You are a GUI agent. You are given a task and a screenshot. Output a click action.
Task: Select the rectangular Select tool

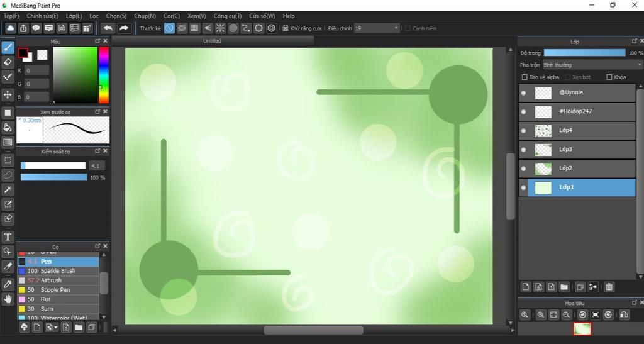[x=8, y=160]
